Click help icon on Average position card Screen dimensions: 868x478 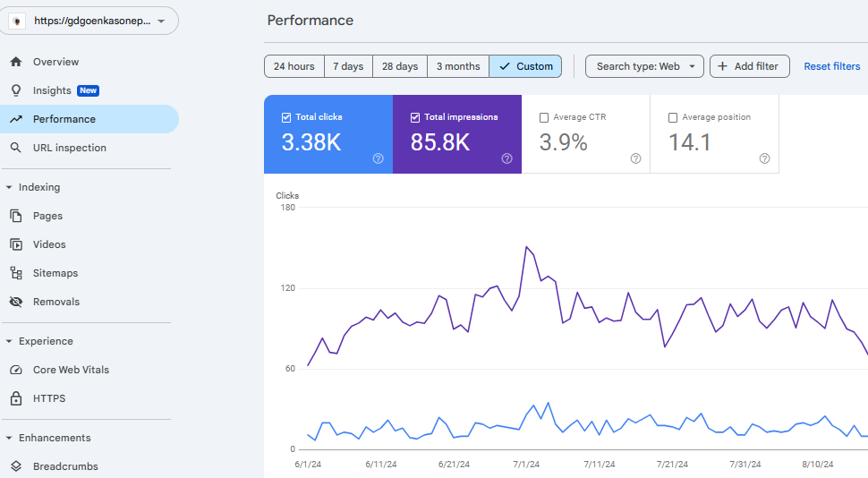[x=764, y=158]
